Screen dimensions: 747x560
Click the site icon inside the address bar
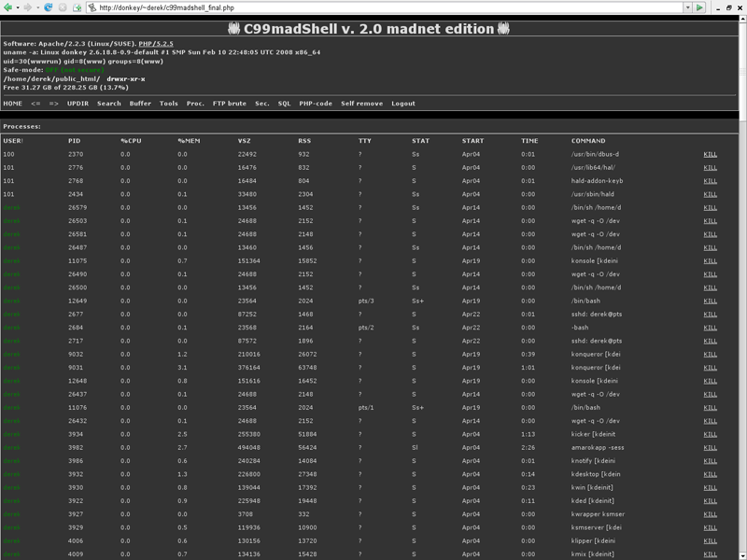tap(92, 7)
